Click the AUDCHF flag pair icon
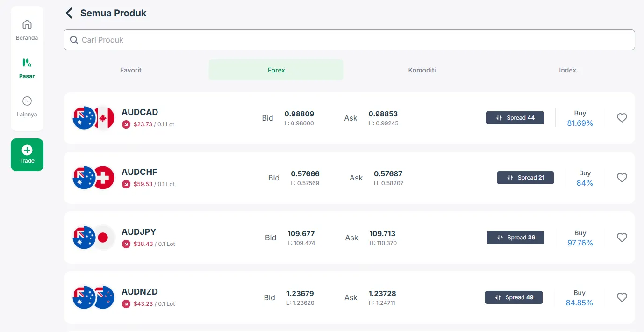This screenshot has height=332, width=644. point(93,178)
